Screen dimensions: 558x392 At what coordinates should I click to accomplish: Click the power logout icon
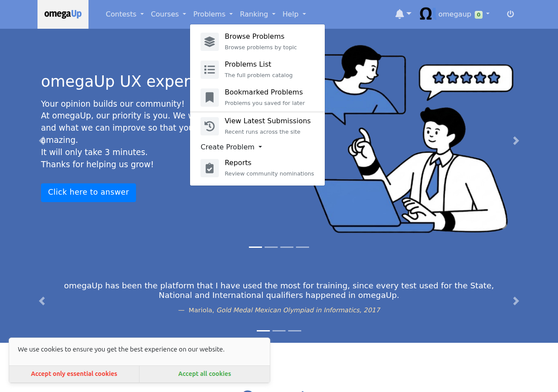[510, 14]
